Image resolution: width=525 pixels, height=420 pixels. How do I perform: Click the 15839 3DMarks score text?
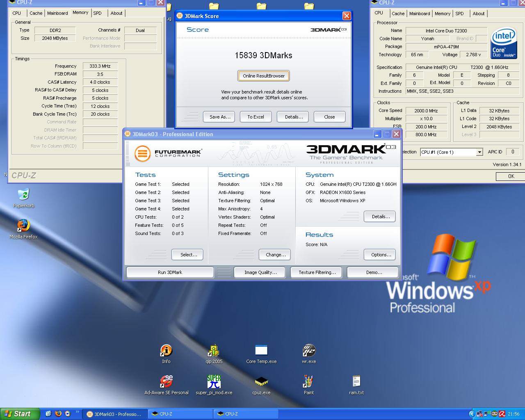click(263, 55)
